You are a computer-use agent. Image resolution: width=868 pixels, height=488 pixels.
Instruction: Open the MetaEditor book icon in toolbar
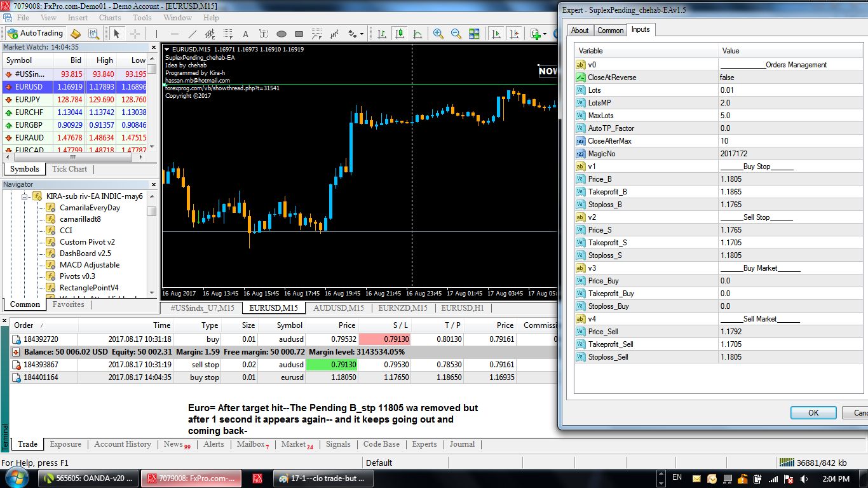point(76,34)
